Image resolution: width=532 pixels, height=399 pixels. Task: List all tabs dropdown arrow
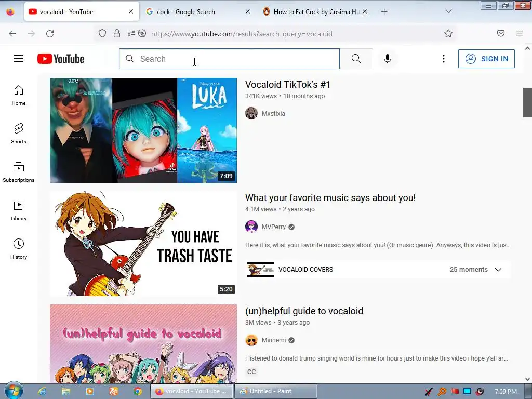pos(448,11)
